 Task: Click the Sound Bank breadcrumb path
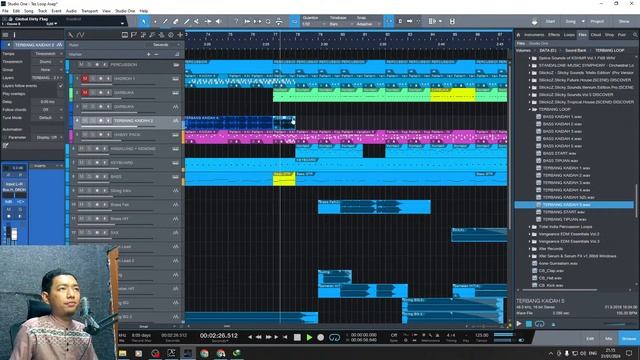(576, 50)
